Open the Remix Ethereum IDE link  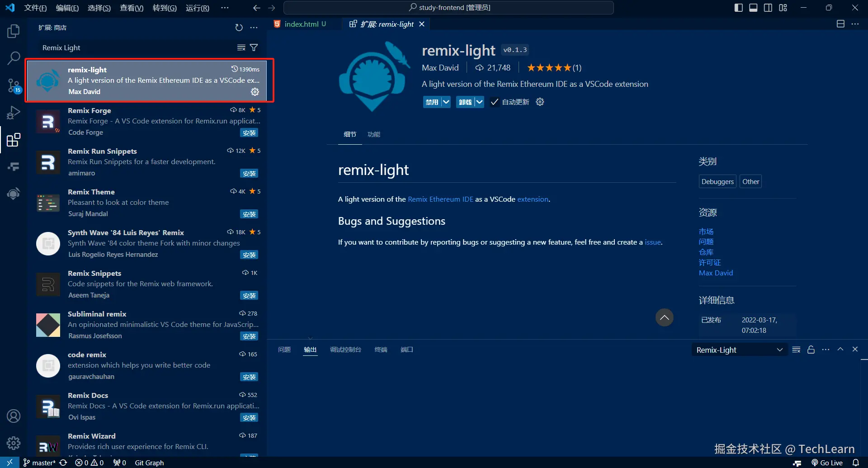(440, 199)
